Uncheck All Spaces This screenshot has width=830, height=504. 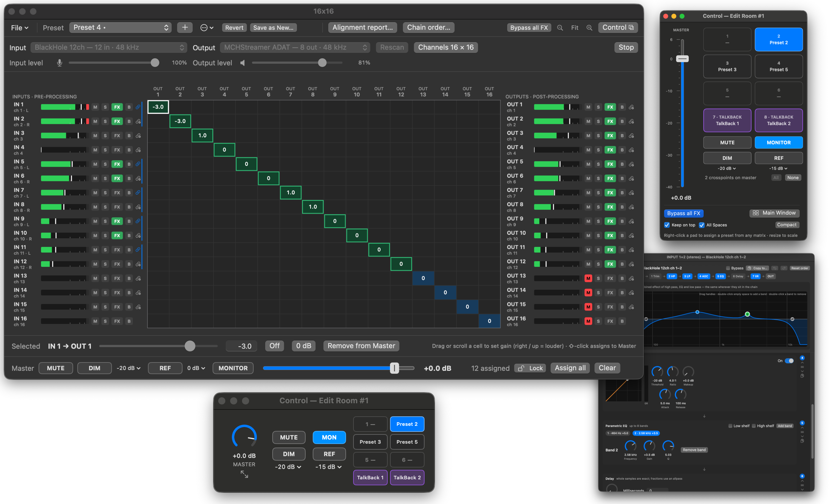point(702,225)
